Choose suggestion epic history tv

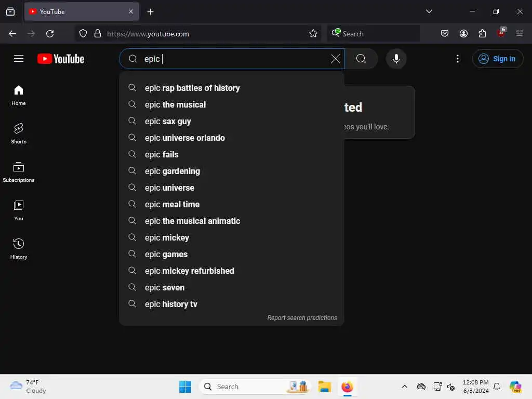tap(232, 304)
